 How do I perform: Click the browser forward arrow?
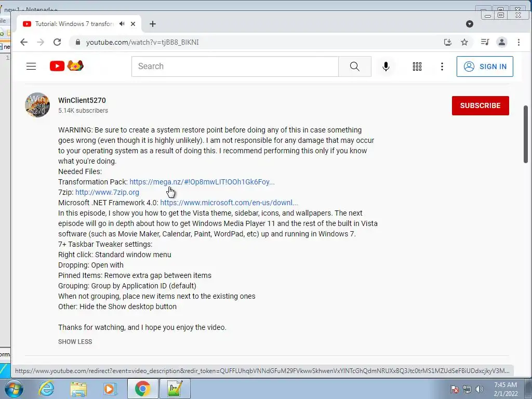click(x=41, y=42)
